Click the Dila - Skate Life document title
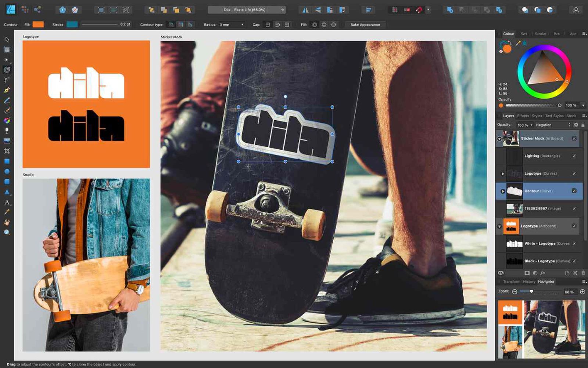Image resolution: width=588 pixels, height=368 pixels. [244, 10]
